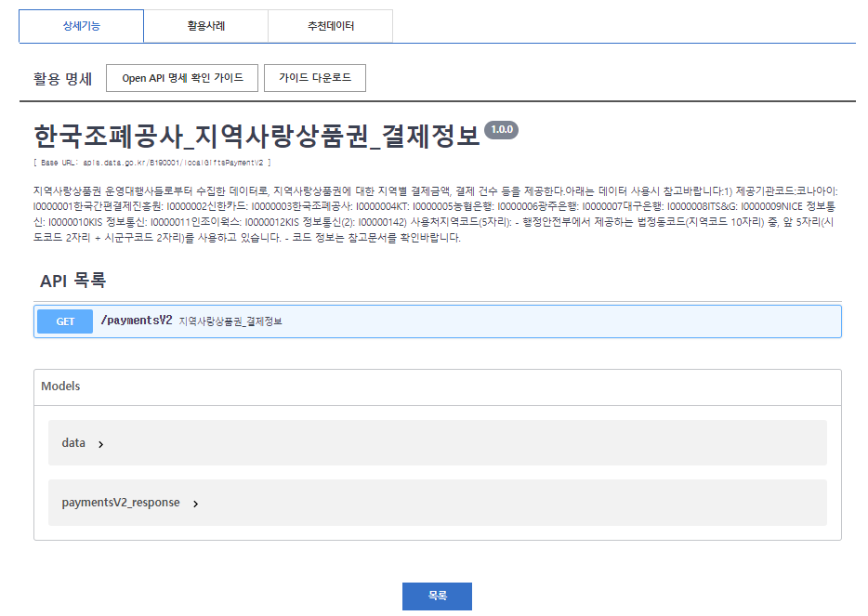868x616 pixels.
Task: Click the GET method badge
Action: [x=65, y=321]
